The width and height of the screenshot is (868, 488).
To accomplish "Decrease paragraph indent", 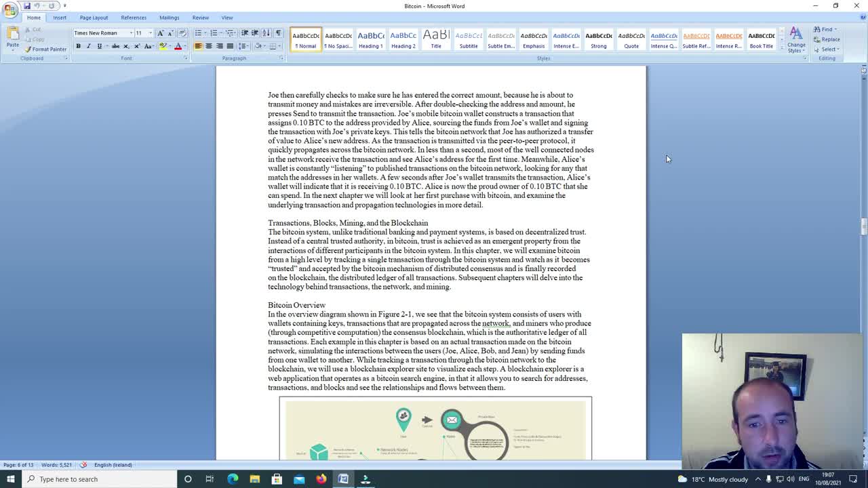I will point(245,33).
